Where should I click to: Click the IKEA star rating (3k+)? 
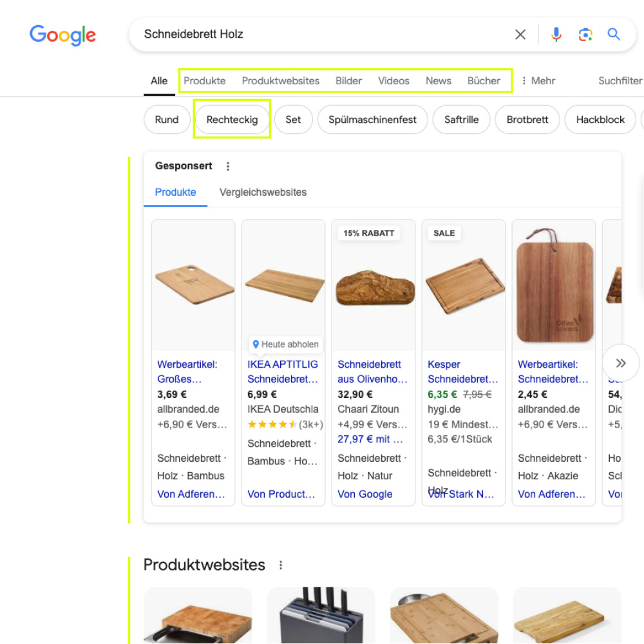click(x=285, y=424)
